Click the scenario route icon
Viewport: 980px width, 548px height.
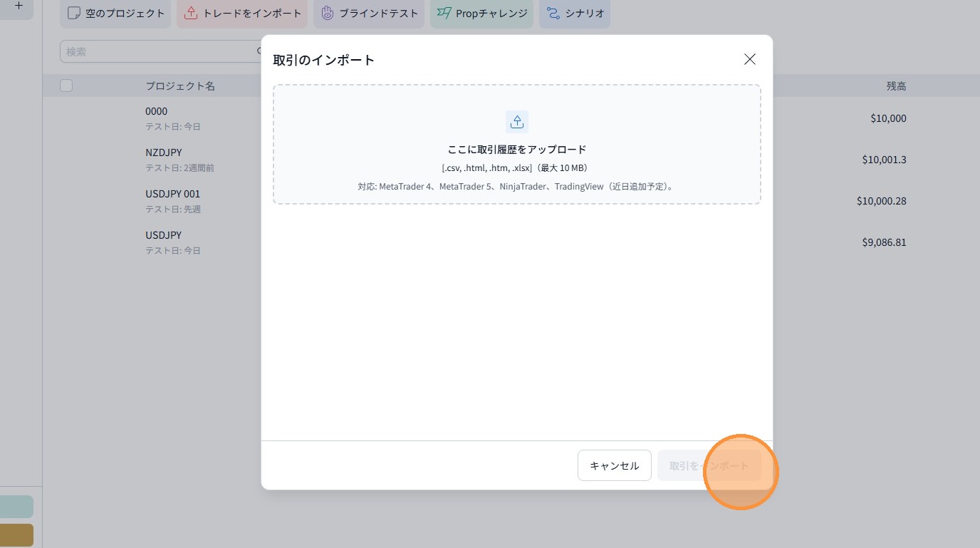point(553,14)
